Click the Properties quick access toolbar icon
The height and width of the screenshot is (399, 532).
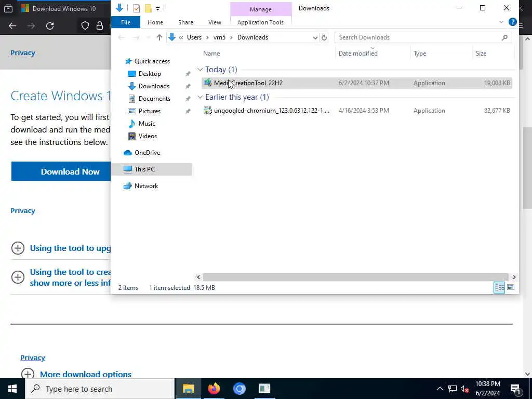point(137,8)
